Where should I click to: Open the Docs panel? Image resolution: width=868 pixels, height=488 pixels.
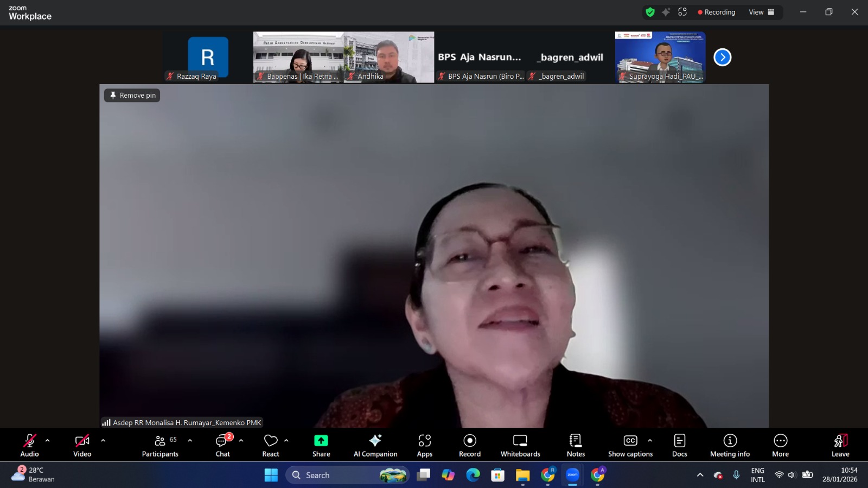tap(679, 445)
